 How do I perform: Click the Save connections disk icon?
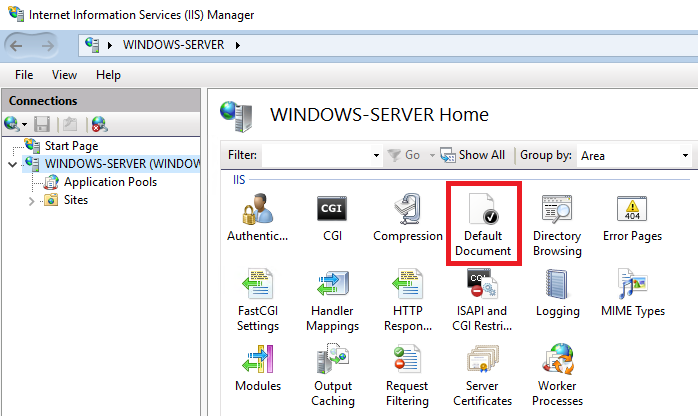[x=42, y=124]
